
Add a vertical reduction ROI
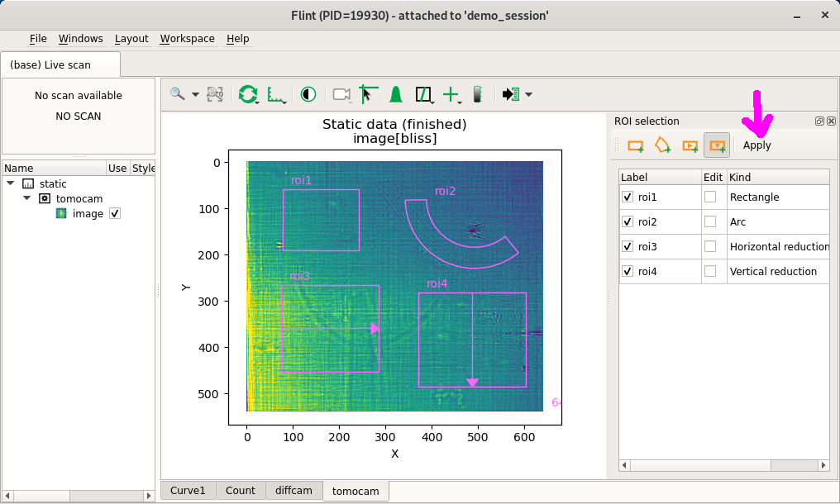click(717, 145)
